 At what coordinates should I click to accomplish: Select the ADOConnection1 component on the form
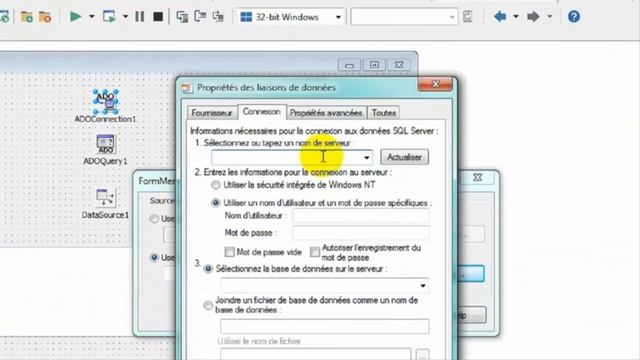click(x=105, y=102)
